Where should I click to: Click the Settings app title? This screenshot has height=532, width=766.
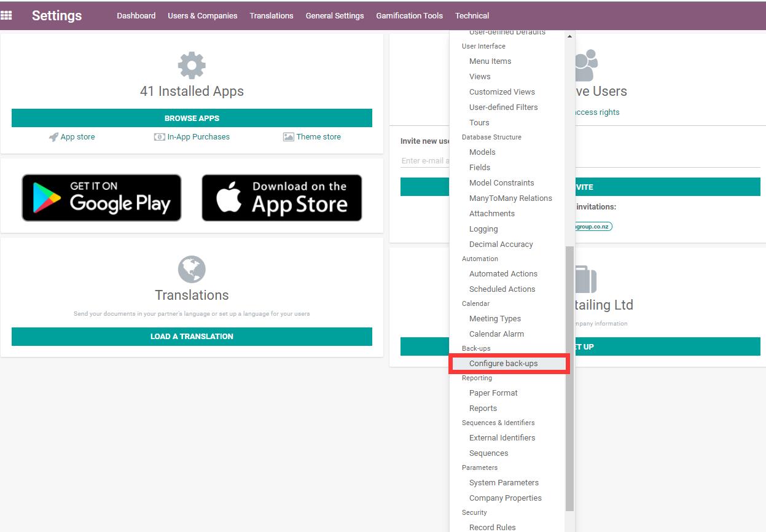[57, 15]
